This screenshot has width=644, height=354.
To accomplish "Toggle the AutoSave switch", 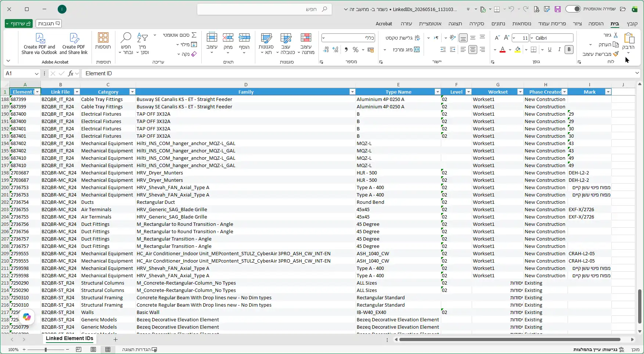I will tap(573, 9).
